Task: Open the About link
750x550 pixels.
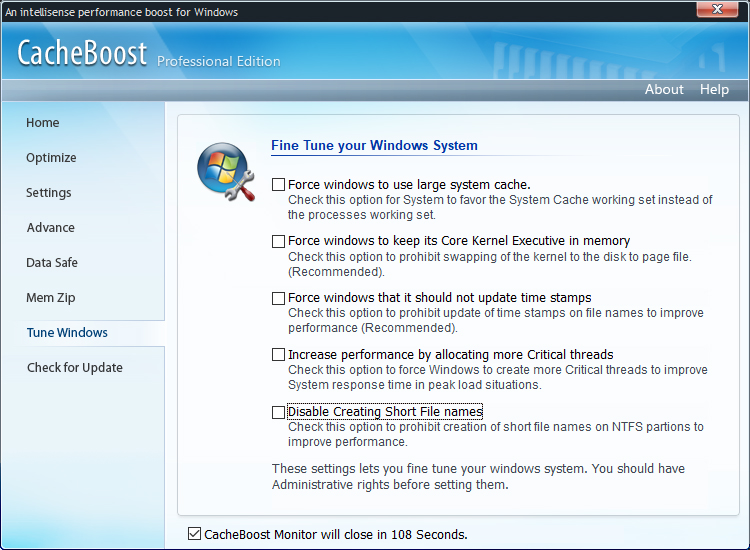Action: 664,89
